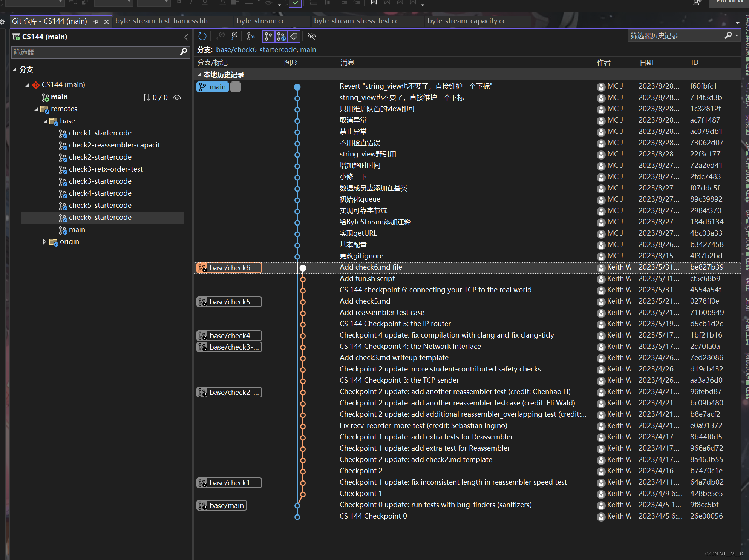Click search icon in branch filter box
The height and width of the screenshot is (560, 749).
tap(184, 52)
